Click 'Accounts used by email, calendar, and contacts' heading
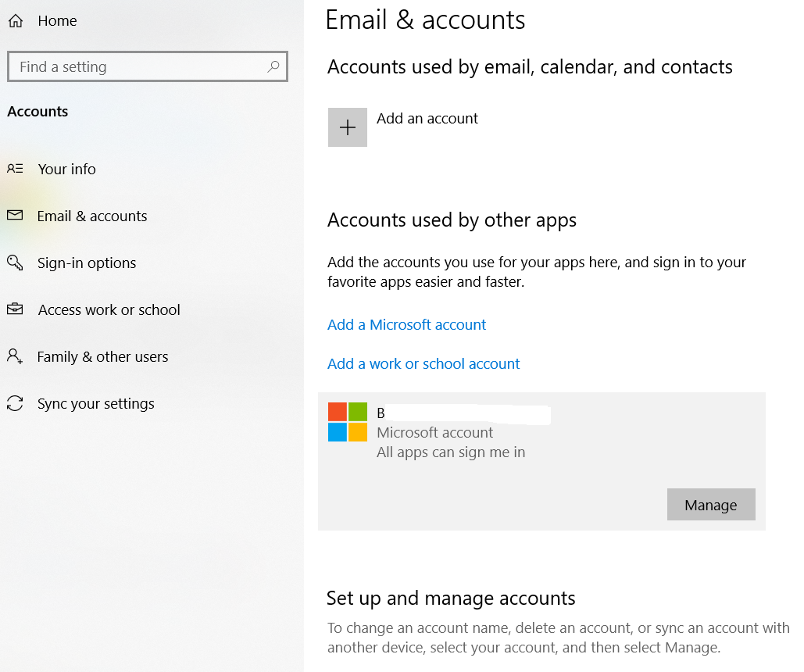 pyautogui.click(x=530, y=67)
